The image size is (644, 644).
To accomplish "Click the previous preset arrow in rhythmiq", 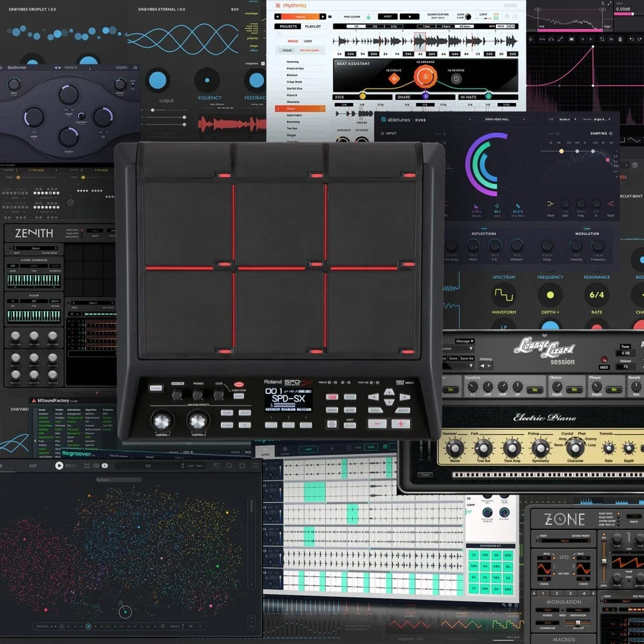I will tap(278, 17).
